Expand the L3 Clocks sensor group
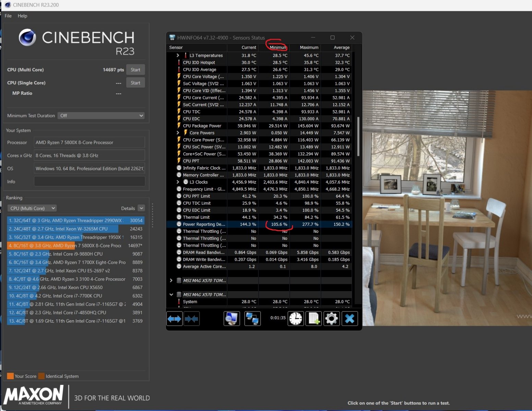 point(178,182)
